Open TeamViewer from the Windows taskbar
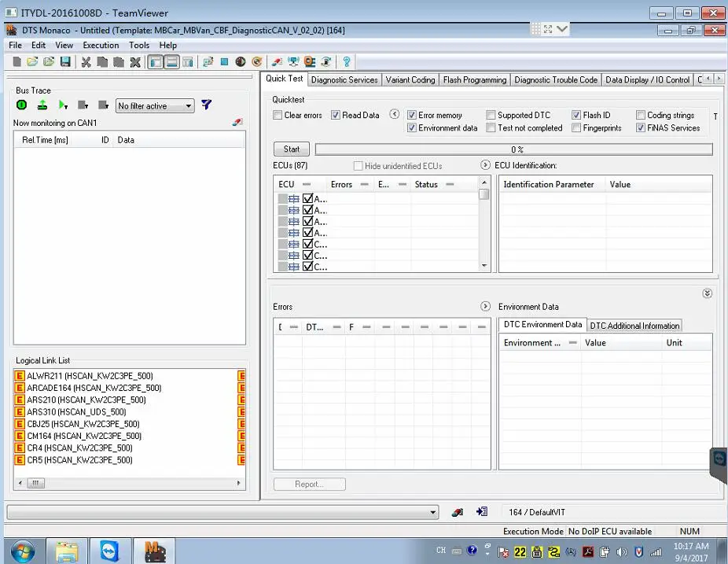Screen dimensions: 728x564 click(x=109, y=550)
